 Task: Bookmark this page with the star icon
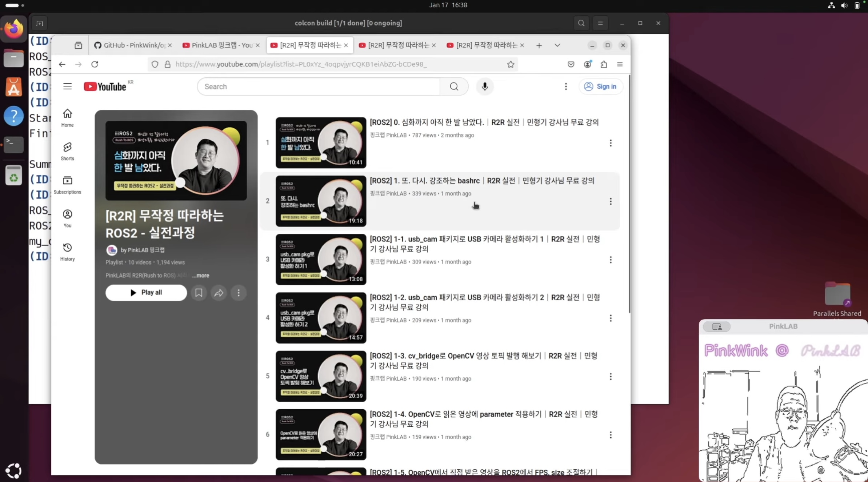coord(511,64)
